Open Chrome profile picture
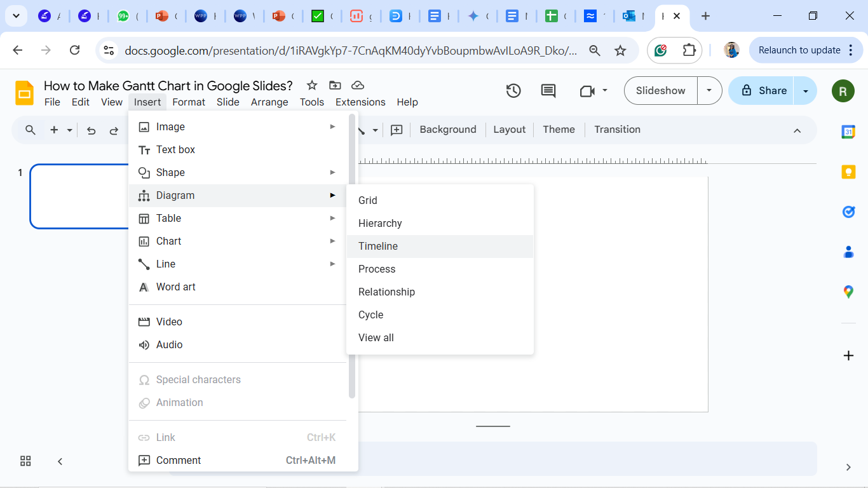Screen dimensions: 868x488 732,50
